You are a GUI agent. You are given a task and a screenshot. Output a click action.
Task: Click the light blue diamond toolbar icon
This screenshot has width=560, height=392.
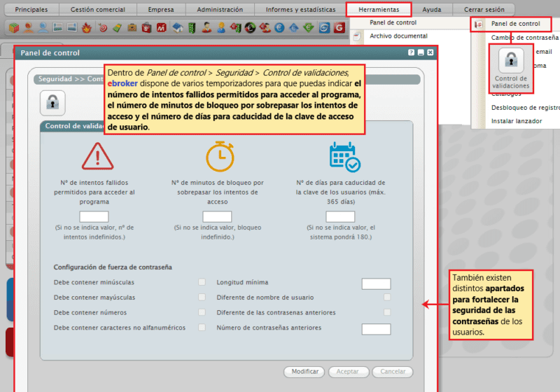pos(294,27)
